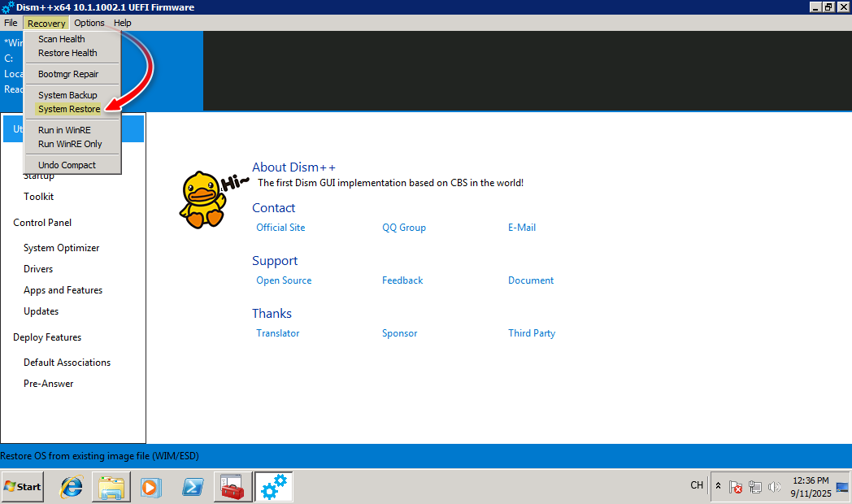Open the red toolbox taskbar icon
The width and height of the screenshot is (852, 504).
(x=233, y=487)
